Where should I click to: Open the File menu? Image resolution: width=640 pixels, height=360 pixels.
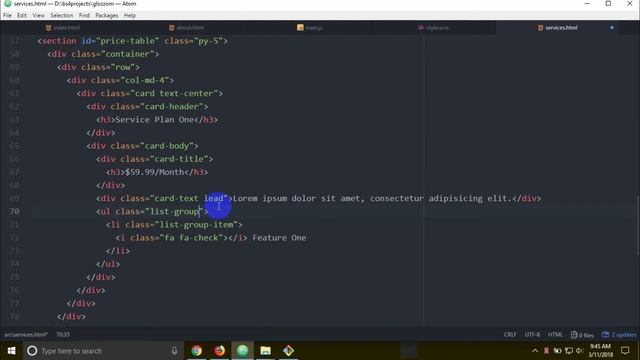[x=7, y=15]
